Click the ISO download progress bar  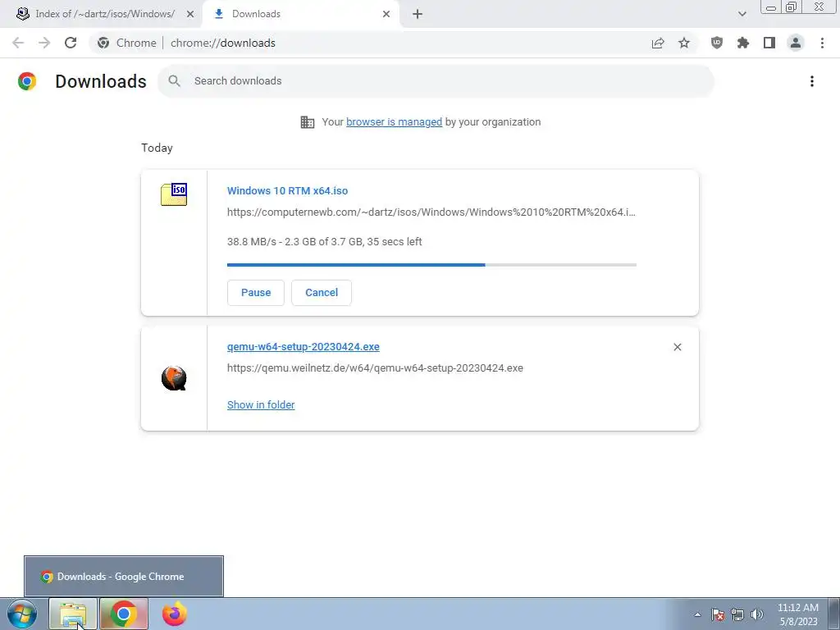coord(431,265)
